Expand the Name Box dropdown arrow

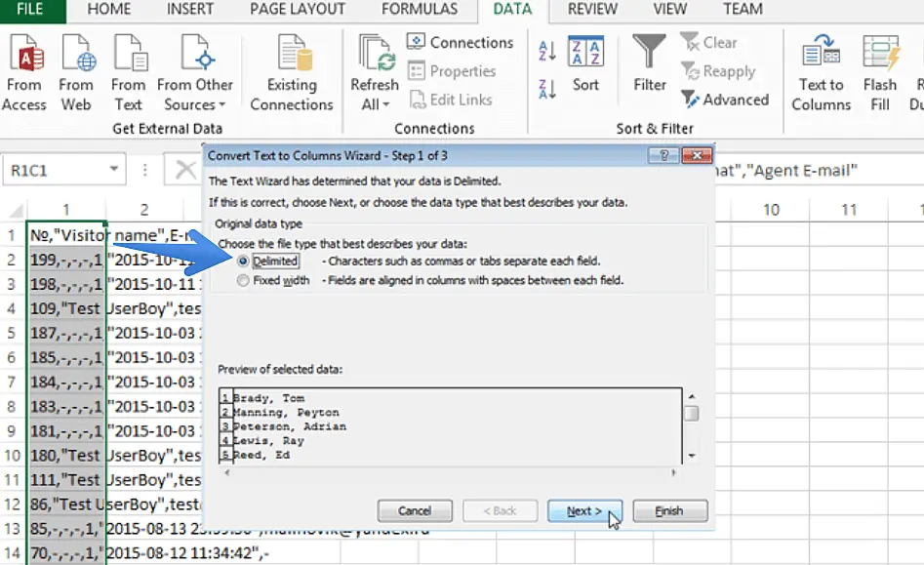pos(114,170)
